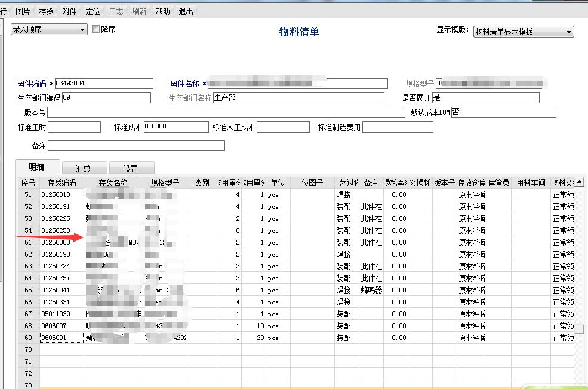Image resolution: width=588 pixels, height=389 pixels.
Task: Click the 标准工时 input field
Action: (x=74, y=127)
